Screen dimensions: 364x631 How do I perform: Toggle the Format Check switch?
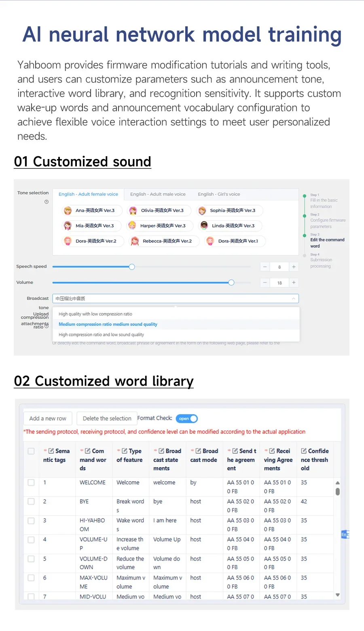click(x=187, y=419)
